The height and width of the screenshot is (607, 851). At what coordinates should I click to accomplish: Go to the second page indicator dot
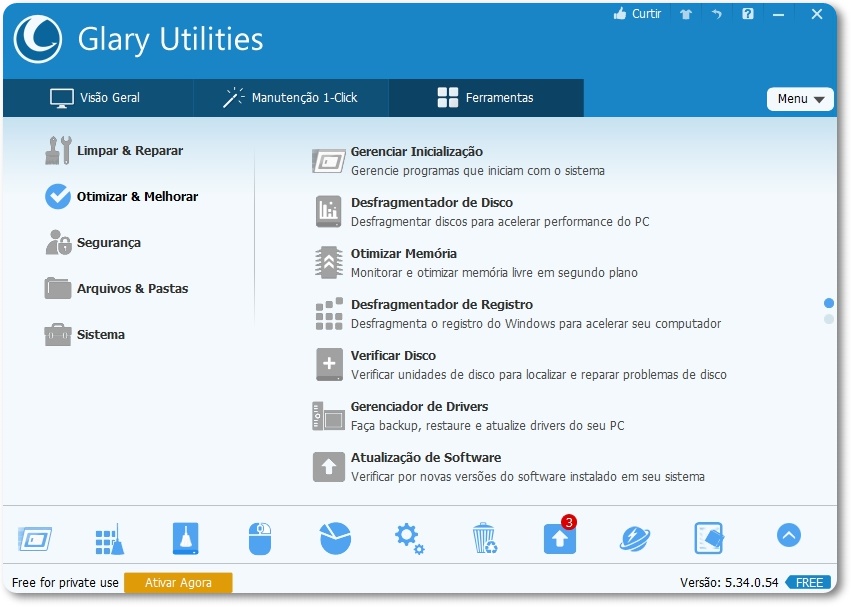pyautogui.click(x=829, y=319)
